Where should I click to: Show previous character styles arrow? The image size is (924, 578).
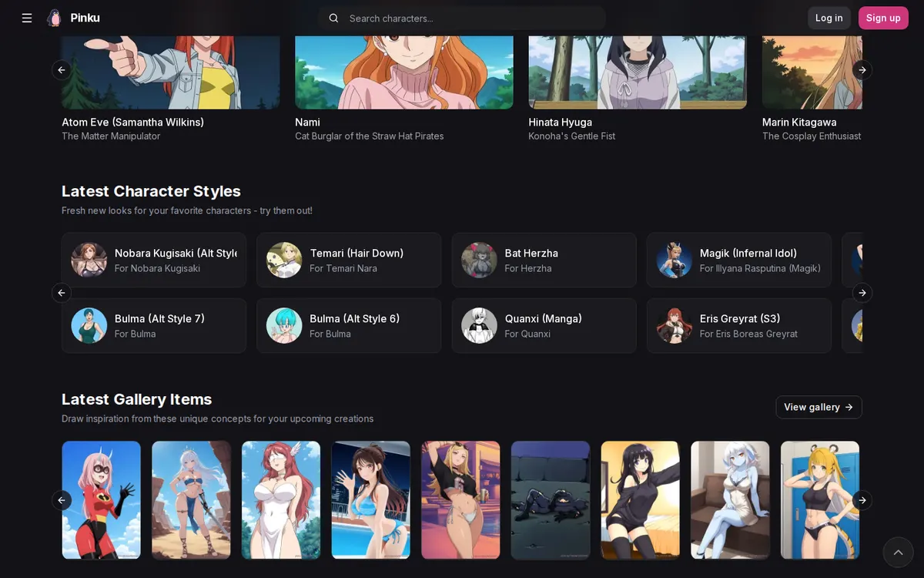point(62,293)
